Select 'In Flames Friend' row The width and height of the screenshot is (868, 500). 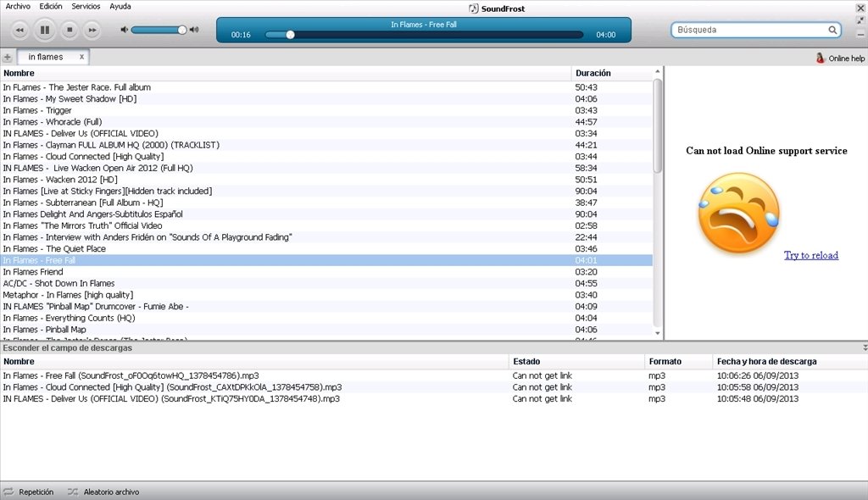pyautogui.click(x=326, y=272)
